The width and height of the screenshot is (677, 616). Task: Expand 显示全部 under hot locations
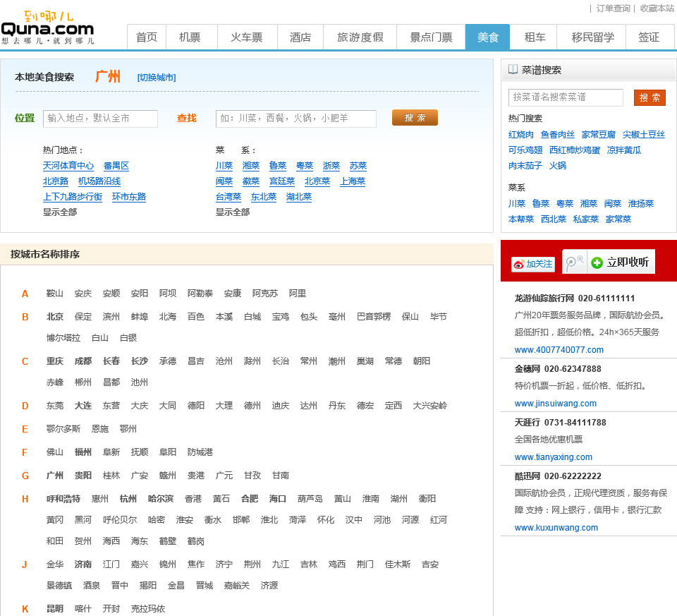pos(60,212)
